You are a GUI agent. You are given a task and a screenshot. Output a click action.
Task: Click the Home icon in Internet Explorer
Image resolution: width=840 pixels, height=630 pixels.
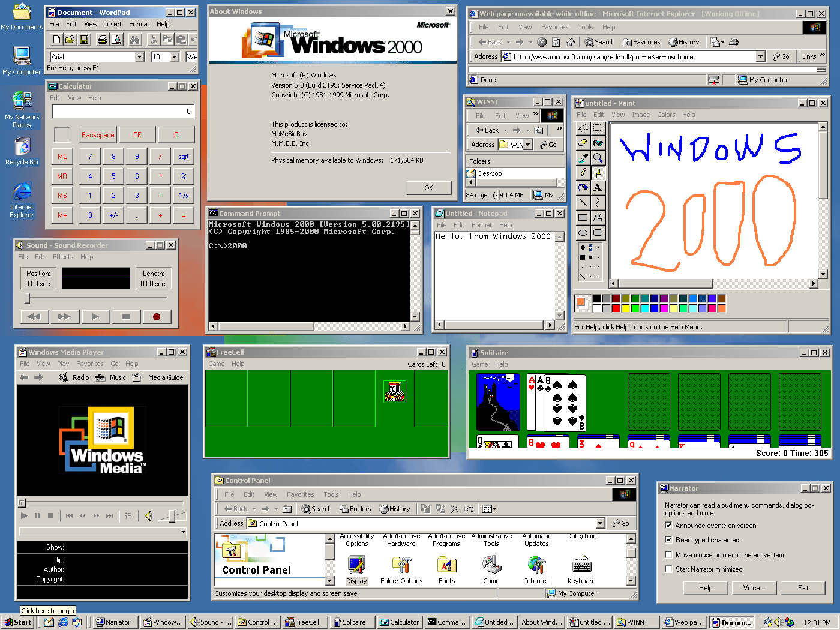pos(571,42)
